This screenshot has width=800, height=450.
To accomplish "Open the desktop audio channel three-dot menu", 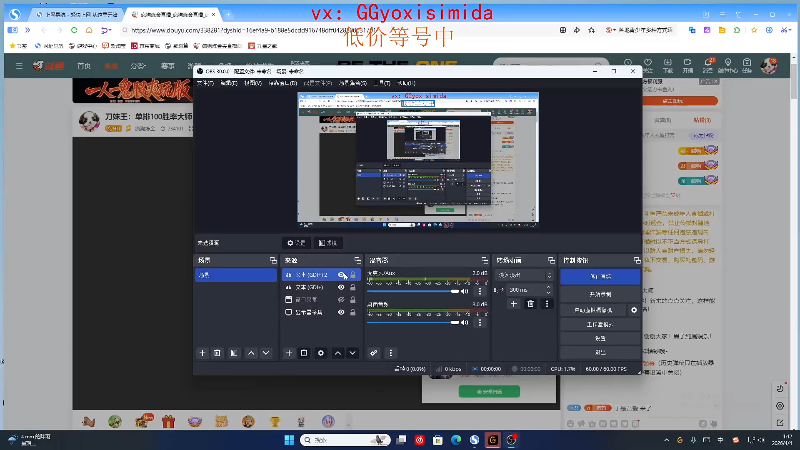I will 480,322.
